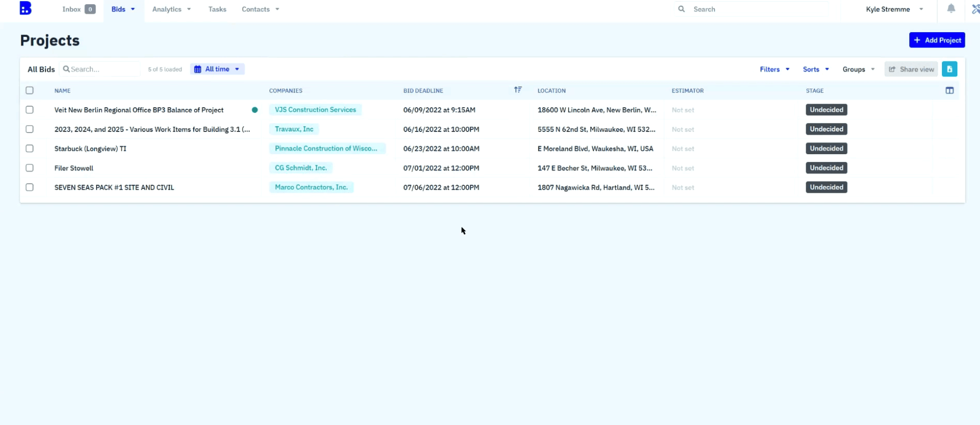Screen dimensions: 980x425
Task: Click the NAME column header
Action: tap(62, 90)
